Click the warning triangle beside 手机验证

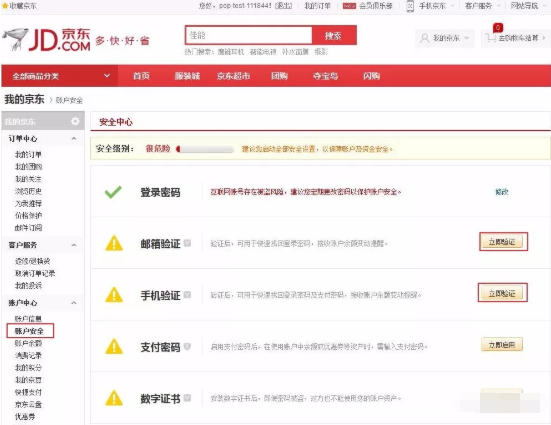pos(114,295)
